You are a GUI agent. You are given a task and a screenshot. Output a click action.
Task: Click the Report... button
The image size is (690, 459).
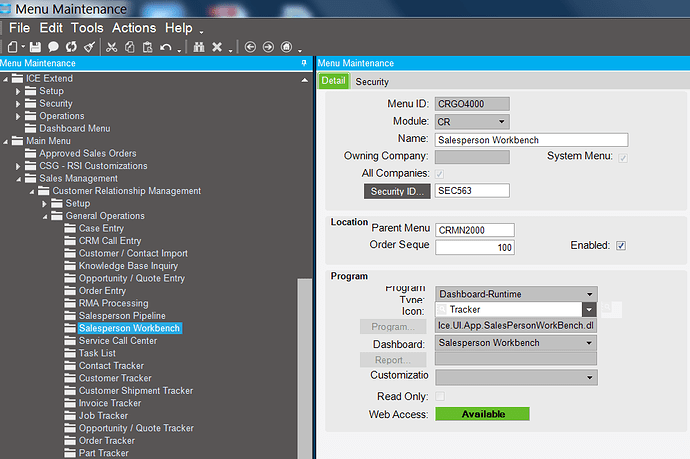tap(393, 360)
